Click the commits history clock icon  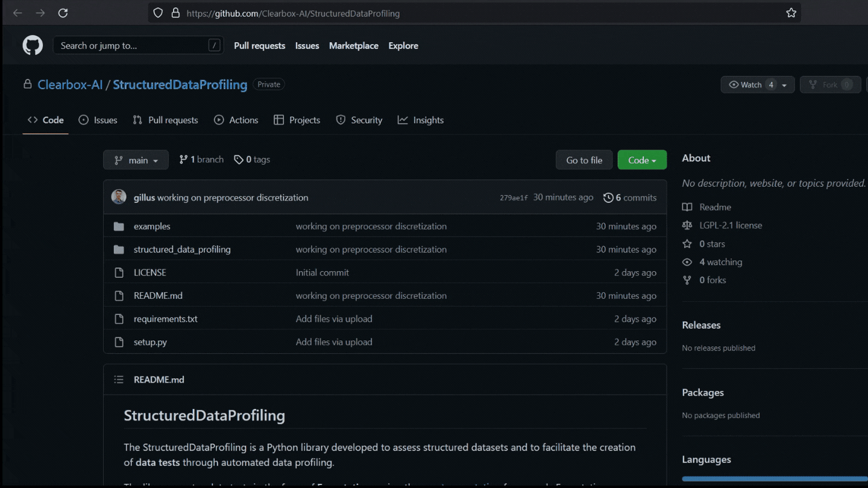pyautogui.click(x=608, y=198)
